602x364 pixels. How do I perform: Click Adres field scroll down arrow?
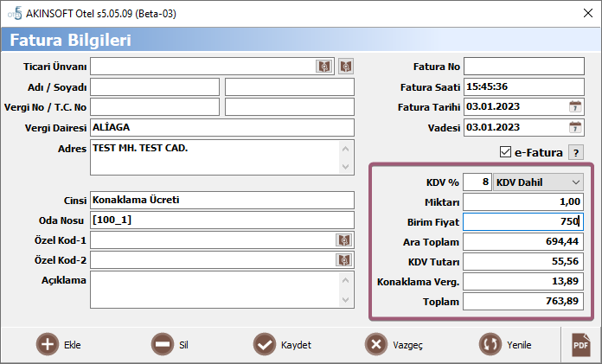tap(345, 167)
